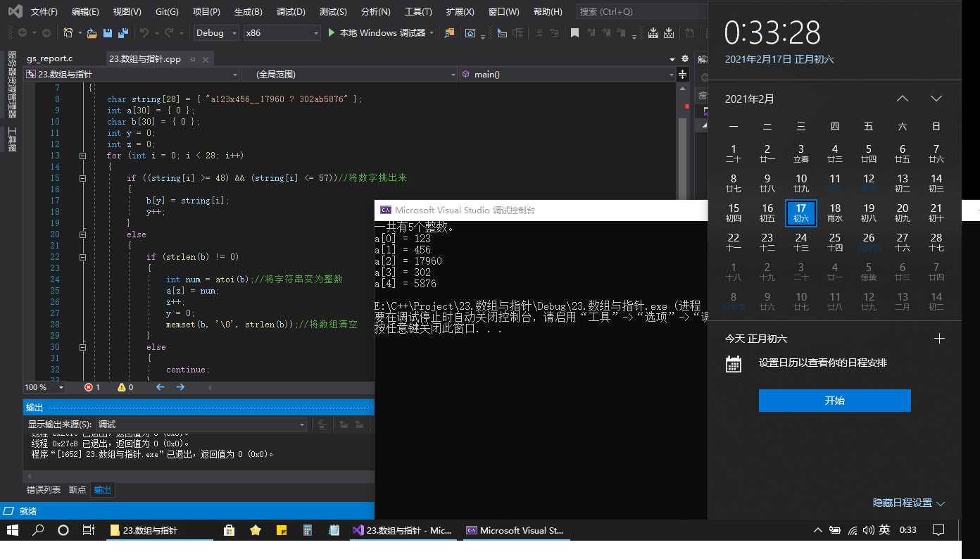Click the horizontal scrollbar of the output panel
The image size is (980, 559).
(199, 477)
